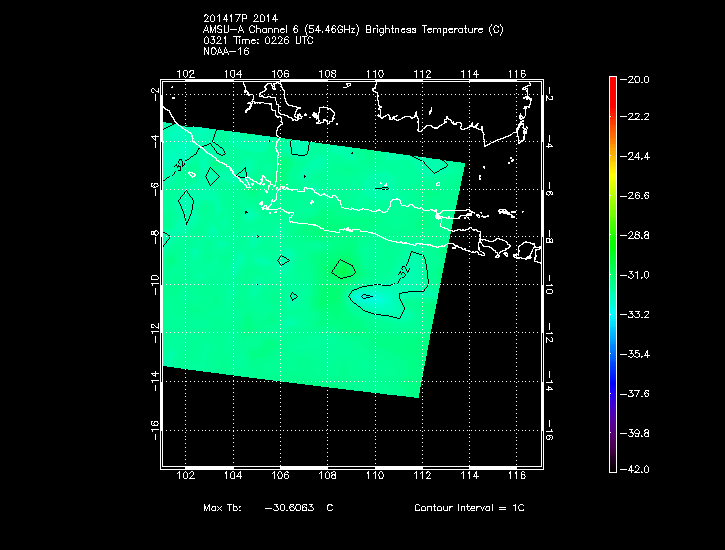
Task: Click the 102 longitude label on bottom axis
Action: click(x=185, y=477)
